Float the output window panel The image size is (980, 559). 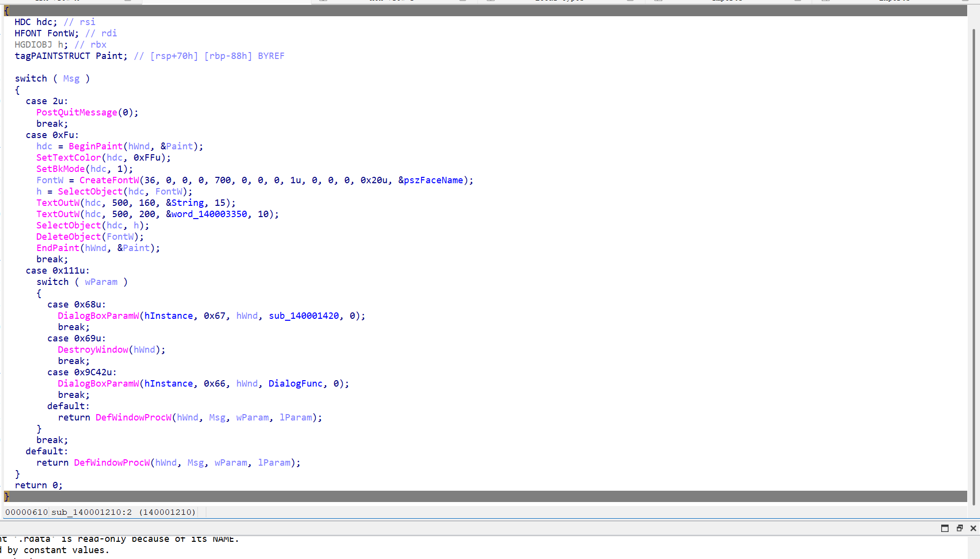[x=959, y=529]
